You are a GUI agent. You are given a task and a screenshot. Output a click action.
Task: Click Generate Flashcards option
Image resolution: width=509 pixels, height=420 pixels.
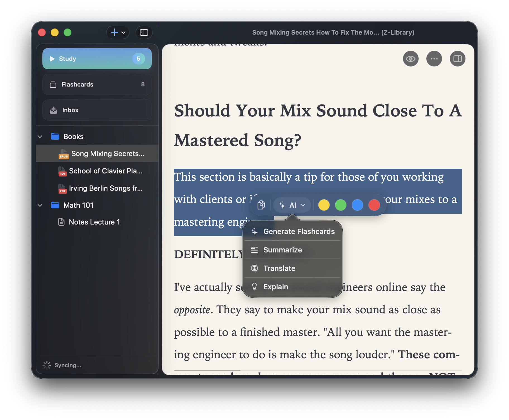coord(299,231)
